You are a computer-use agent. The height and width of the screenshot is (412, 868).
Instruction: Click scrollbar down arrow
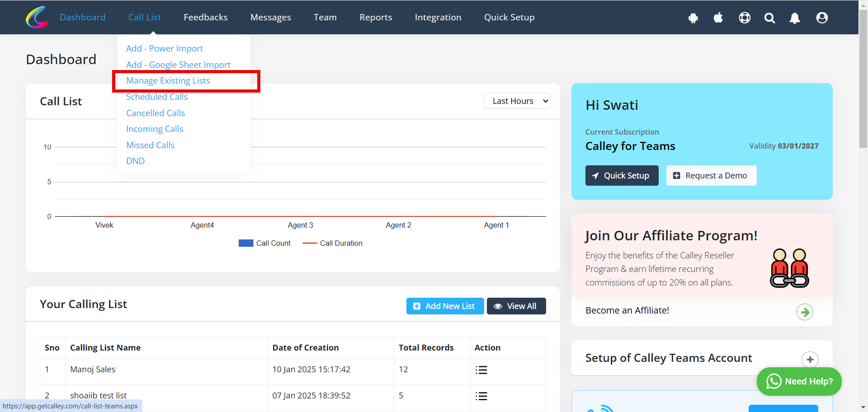coord(863,407)
